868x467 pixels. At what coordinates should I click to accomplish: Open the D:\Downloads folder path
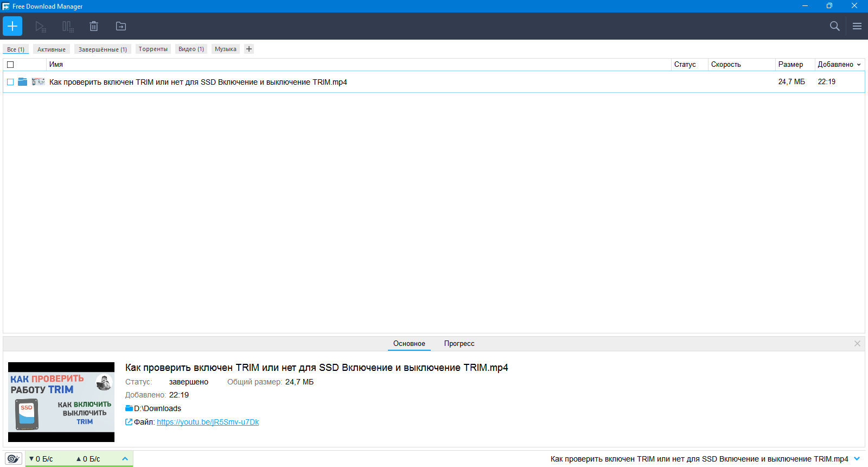click(x=157, y=408)
